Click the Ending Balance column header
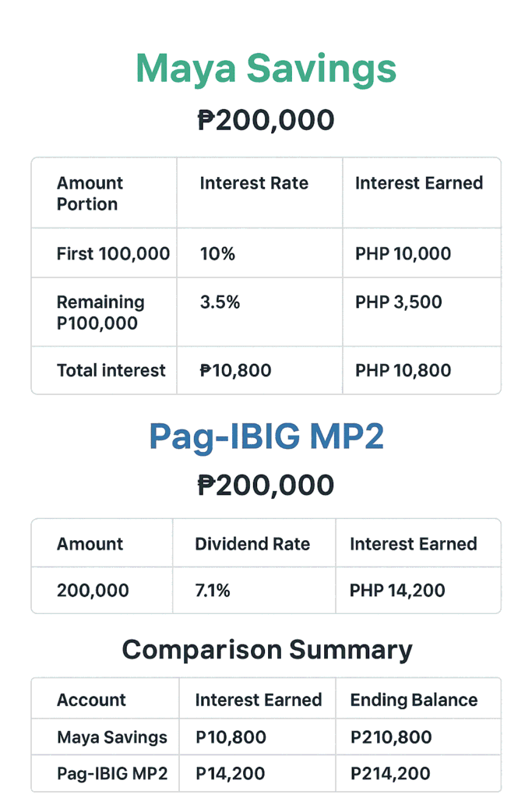Image resolution: width=532 pixels, height=798 pixels. click(x=414, y=700)
